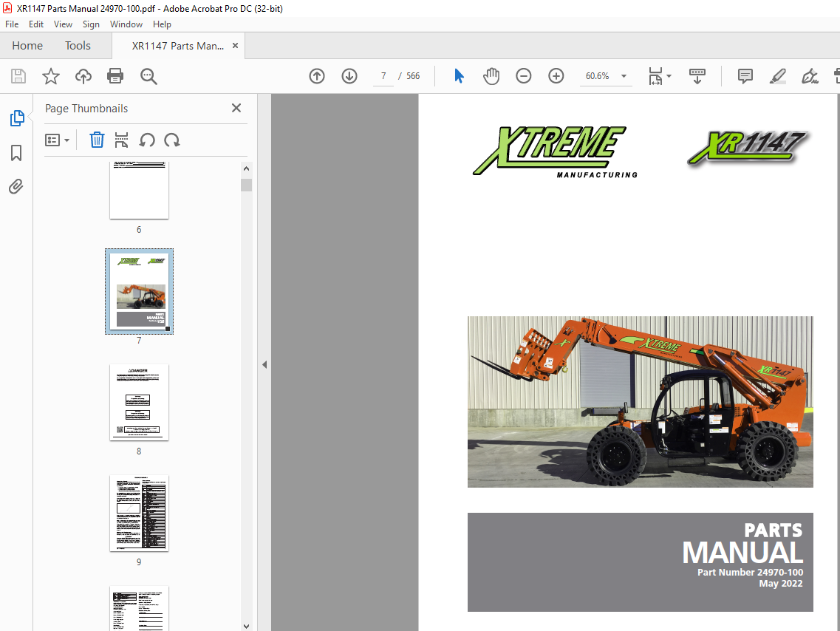The height and width of the screenshot is (631, 840).
Task: Open Attachments paperclip panel
Action: pyautogui.click(x=16, y=186)
